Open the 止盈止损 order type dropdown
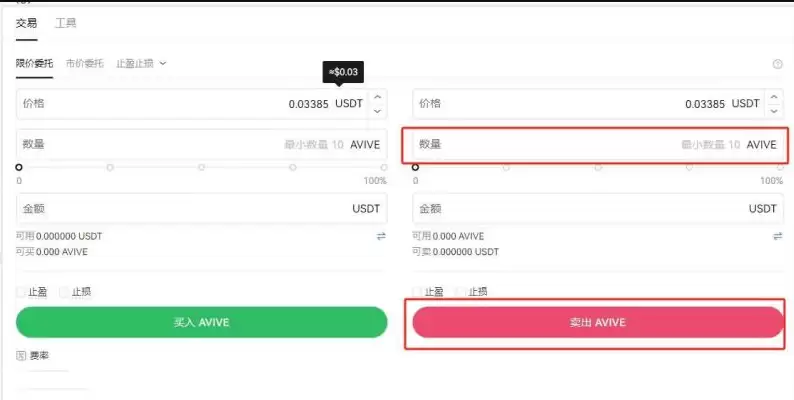The image size is (794, 400). (x=141, y=63)
